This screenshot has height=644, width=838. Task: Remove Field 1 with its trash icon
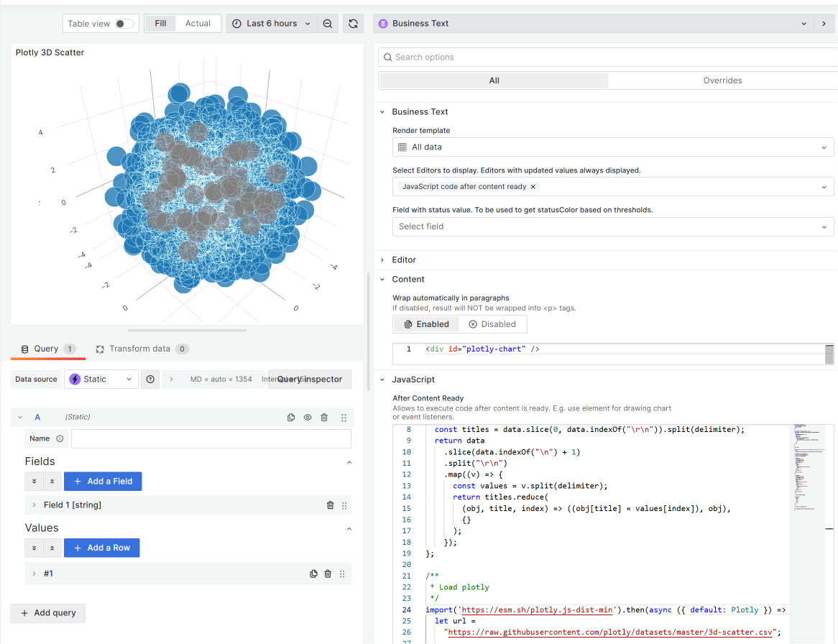330,505
